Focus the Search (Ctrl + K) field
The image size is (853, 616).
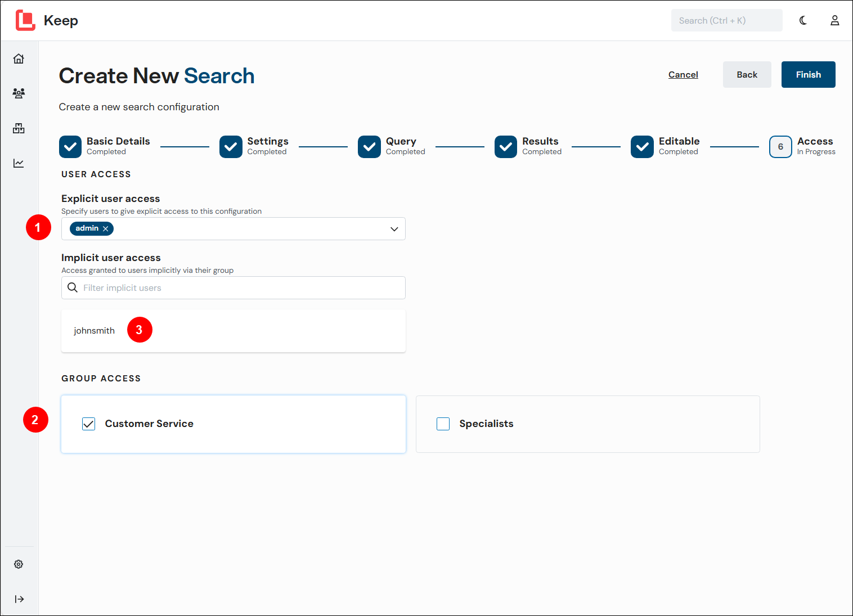point(727,20)
